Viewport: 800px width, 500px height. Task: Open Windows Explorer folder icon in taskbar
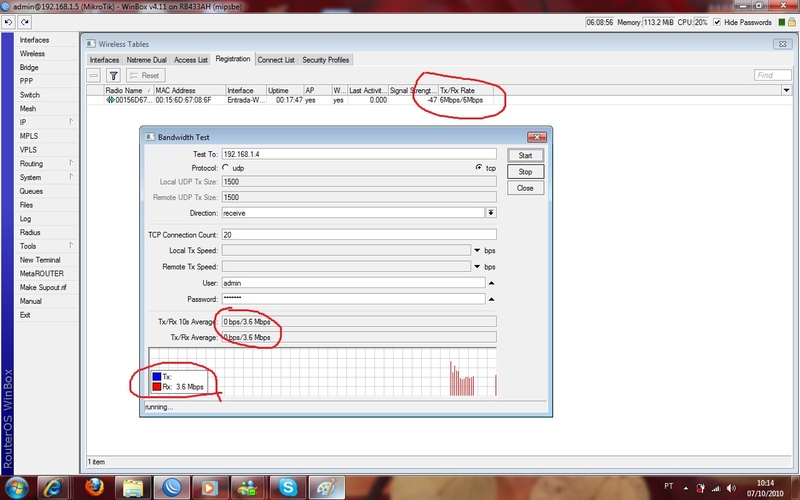pyautogui.click(x=132, y=487)
